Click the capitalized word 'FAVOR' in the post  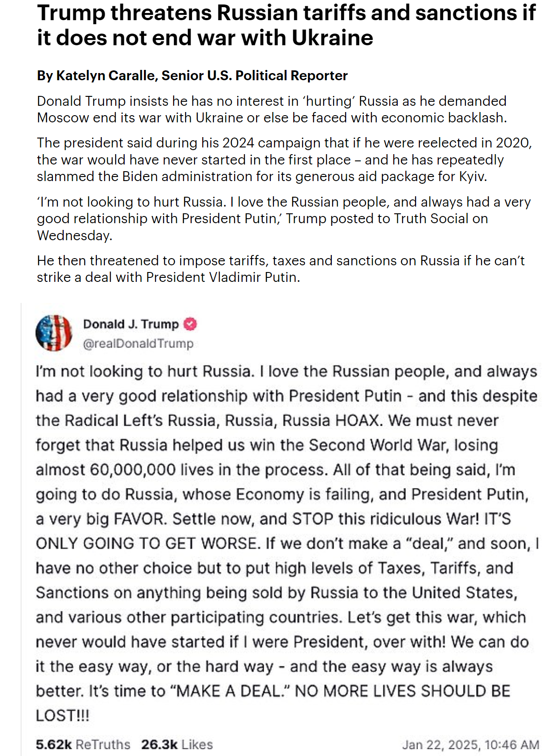[140, 519]
